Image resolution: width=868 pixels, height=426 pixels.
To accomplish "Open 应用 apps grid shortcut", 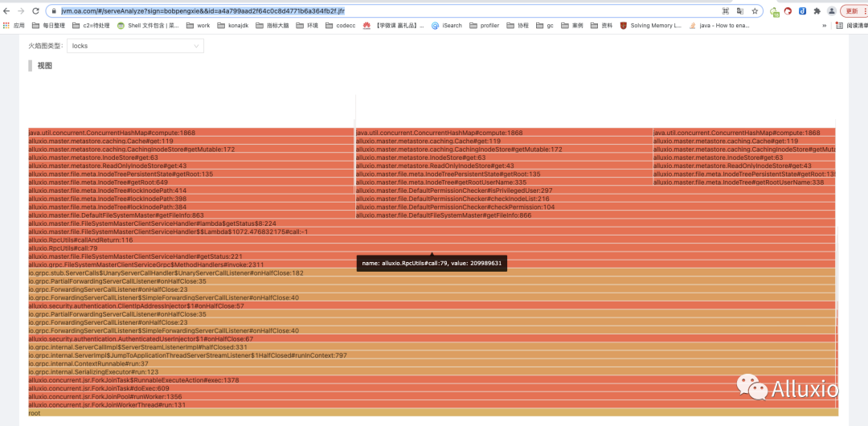I will click(x=14, y=26).
